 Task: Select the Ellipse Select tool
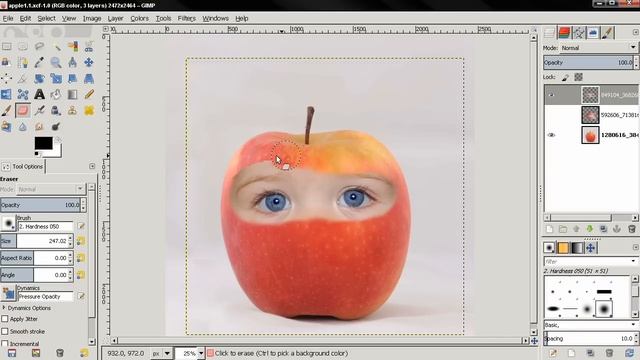(23, 46)
